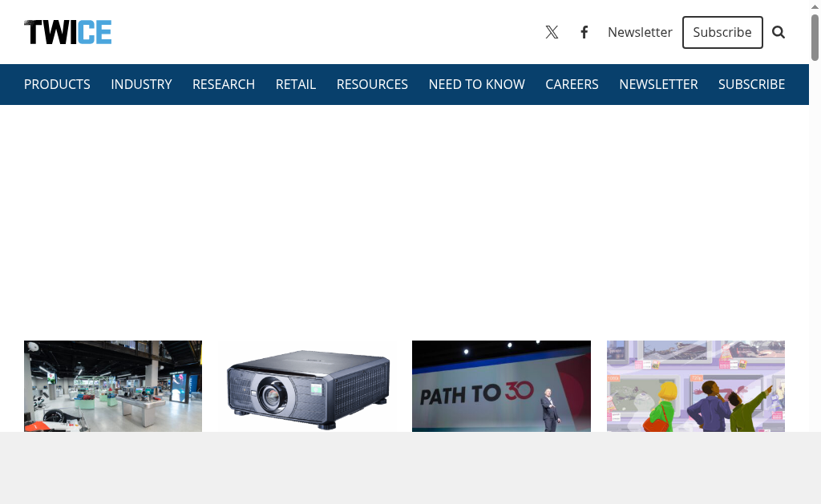This screenshot has width=821, height=504.
Task: Click the outlined Subscribe button
Action: coord(722,32)
